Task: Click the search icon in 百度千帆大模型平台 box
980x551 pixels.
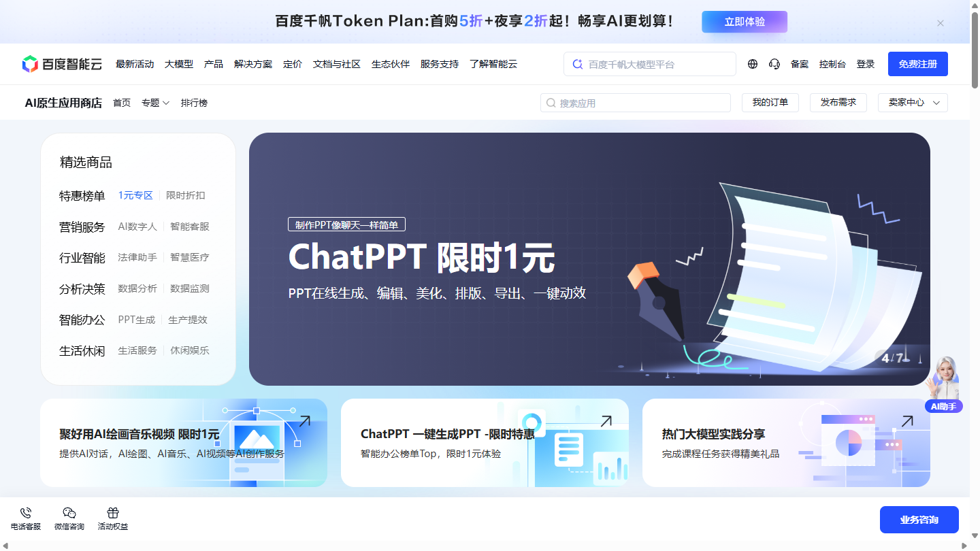Action: point(578,64)
